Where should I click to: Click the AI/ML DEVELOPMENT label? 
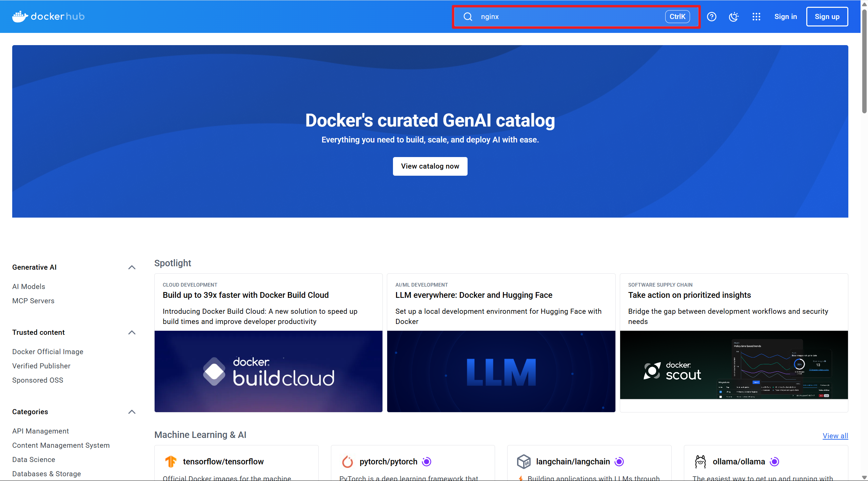coord(421,285)
